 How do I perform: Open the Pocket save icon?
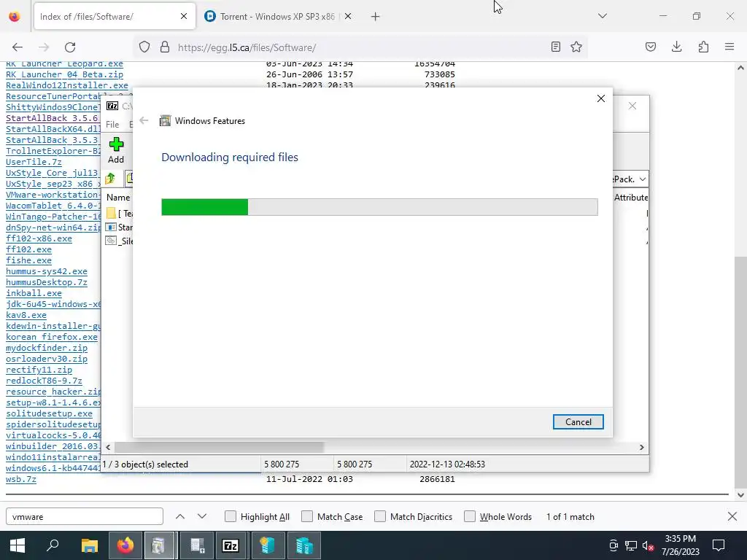pyautogui.click(x=651, y=47)
